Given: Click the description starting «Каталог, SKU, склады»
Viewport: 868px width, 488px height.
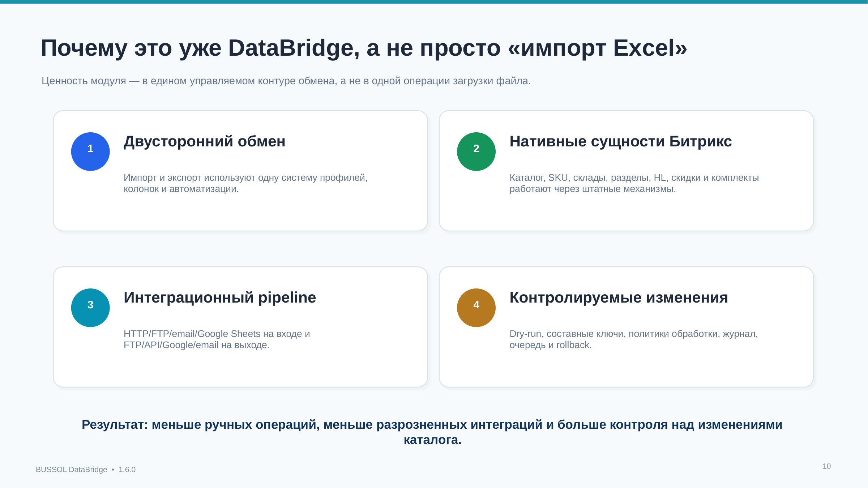Looking at the screenshot, I should [634, 183].
